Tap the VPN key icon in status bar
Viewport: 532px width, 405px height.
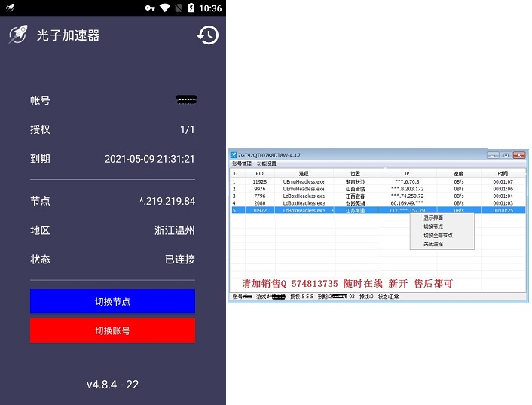(x=151, y=8)
